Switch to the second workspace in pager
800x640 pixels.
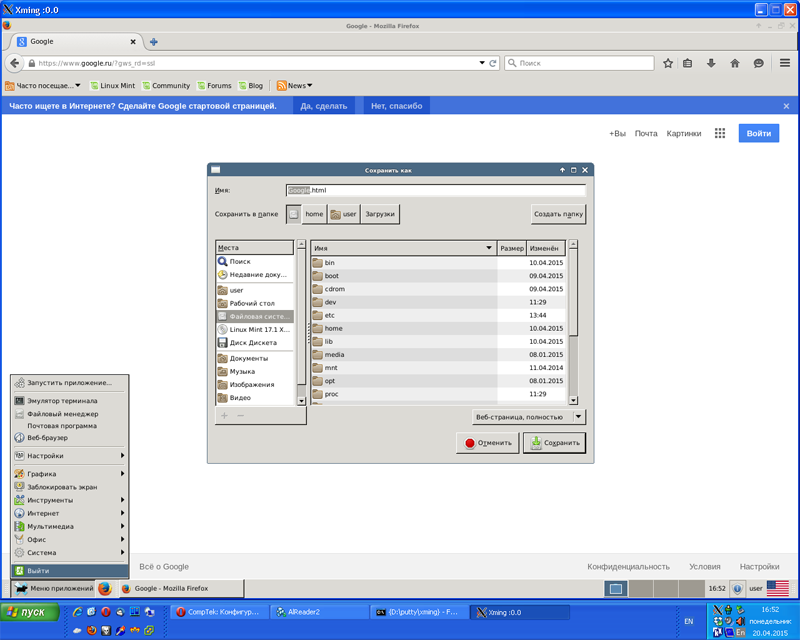tap(641, 588)
